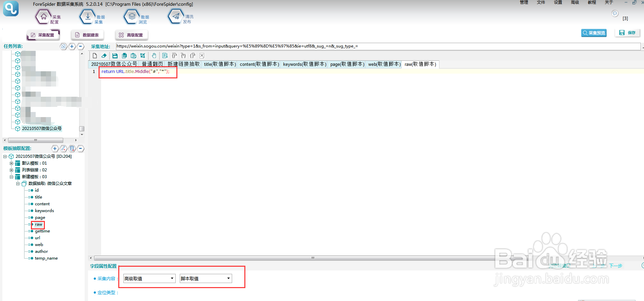The height and width of the screenshot is (301, 644).
Task: Open the 采集配置 home hexagon icon
Action: pyautogui.click(x=43, y=17)
